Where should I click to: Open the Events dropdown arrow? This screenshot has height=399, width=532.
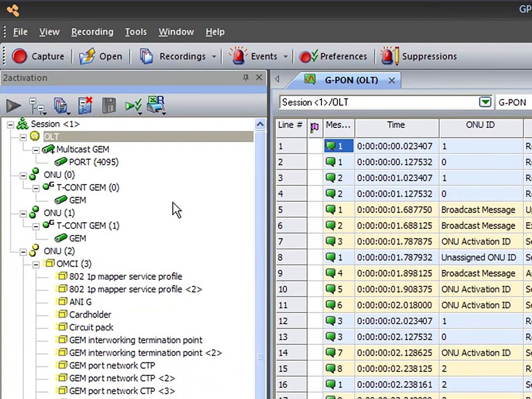(286, 57)
